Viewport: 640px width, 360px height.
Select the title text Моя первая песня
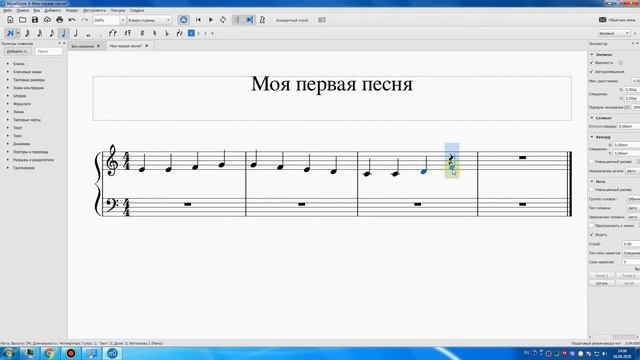click(x=332, y=84)
